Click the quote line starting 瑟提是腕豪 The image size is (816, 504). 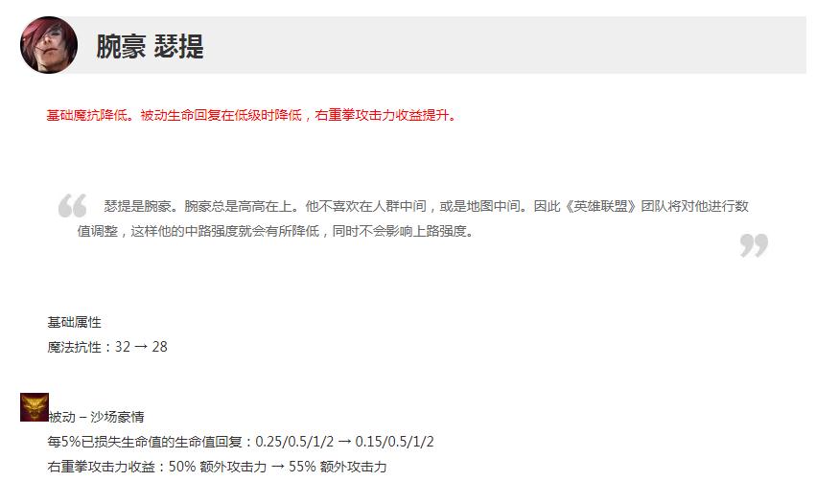point(426,207)
